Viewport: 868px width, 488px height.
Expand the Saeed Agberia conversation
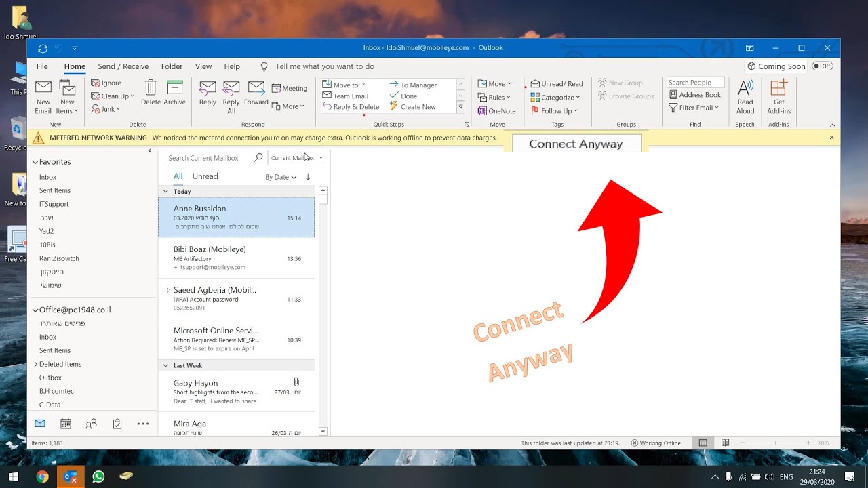coord(168,290)
